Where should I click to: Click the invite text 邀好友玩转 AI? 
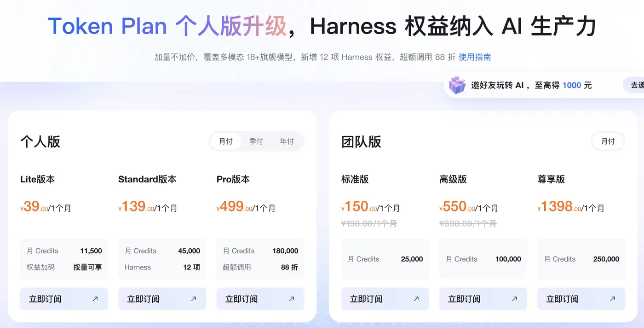(x=497, y=85)
